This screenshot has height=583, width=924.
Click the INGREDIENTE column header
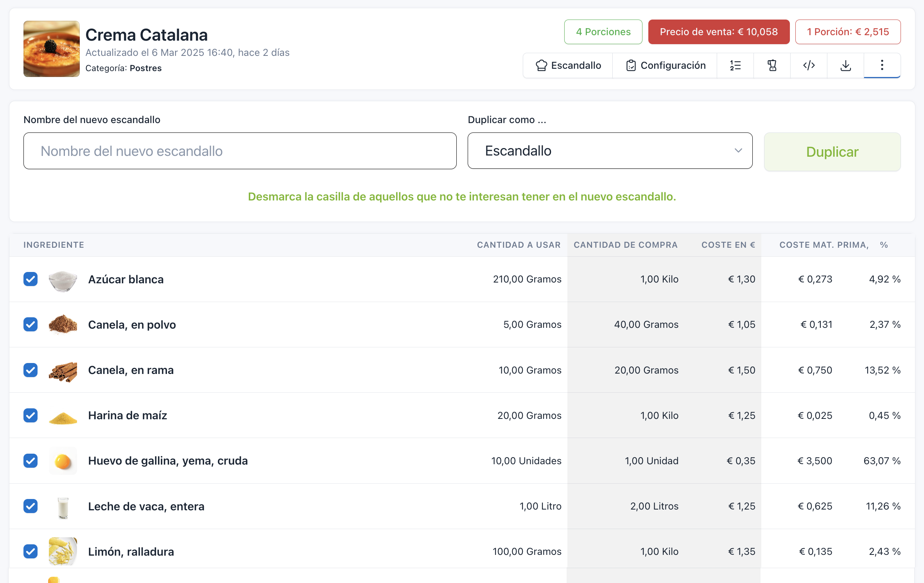54,245
